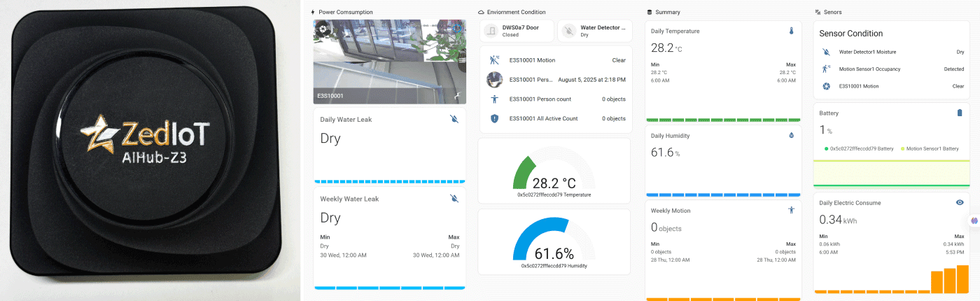The height and width of the screenshot is (301, 980).
Task: Open the E3S10001 person snapshot thumbnail
Action: click(494, 79)
